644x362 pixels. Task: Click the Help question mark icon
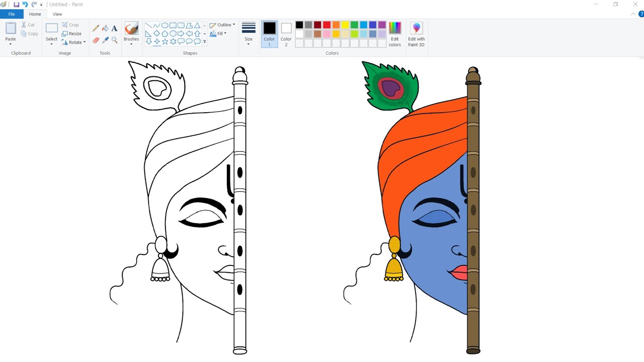[x=641, y=14]
